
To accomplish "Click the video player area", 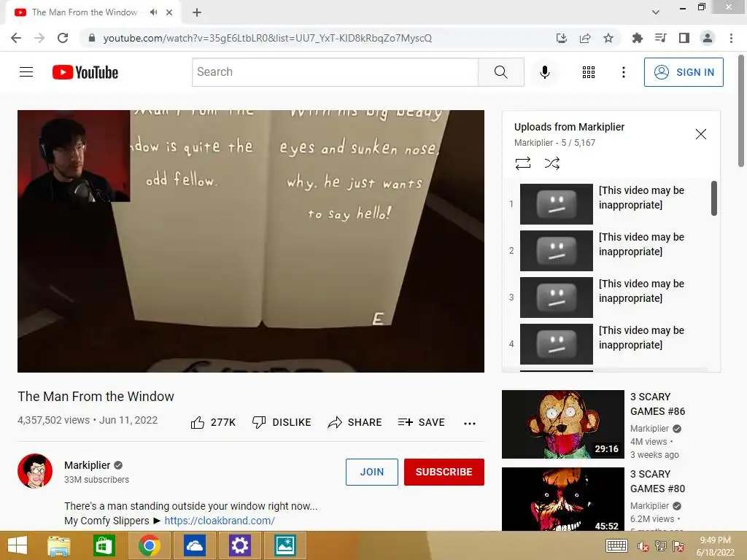I will point(251,241).
